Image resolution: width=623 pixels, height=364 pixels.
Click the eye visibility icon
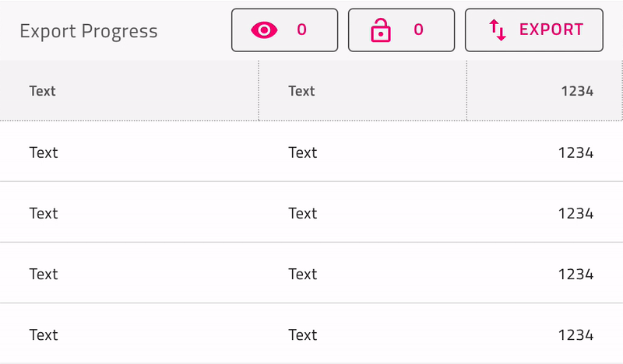[264, 30]
